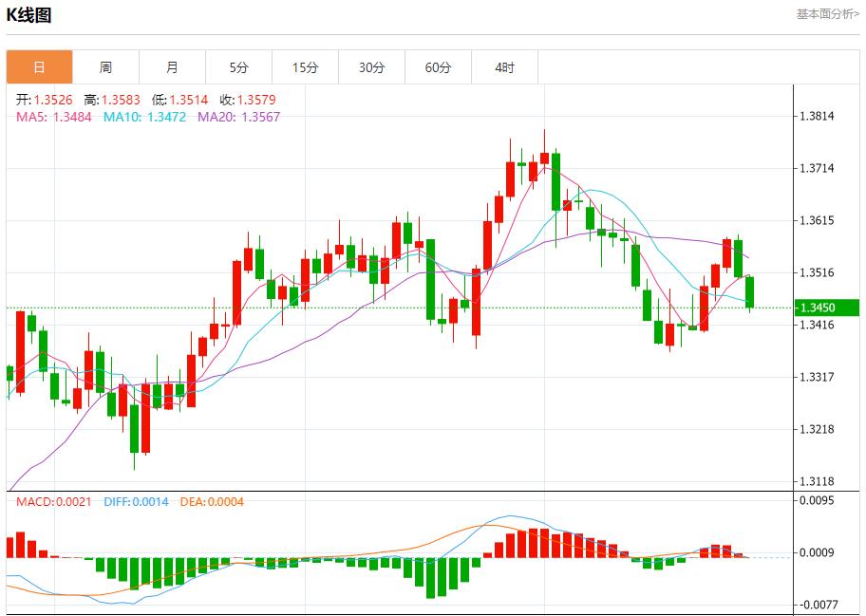
Task: Select the 15分 interval tab
Action: [x=305, y=66]
